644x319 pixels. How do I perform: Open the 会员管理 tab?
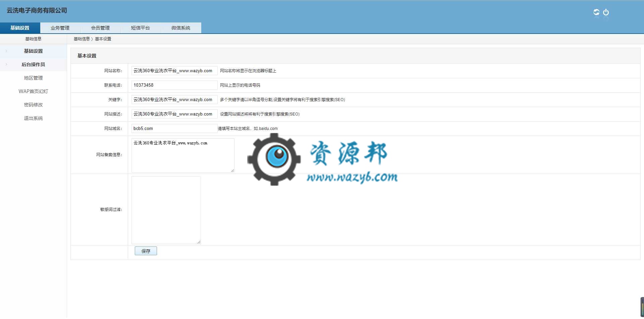tap(101, 28)
